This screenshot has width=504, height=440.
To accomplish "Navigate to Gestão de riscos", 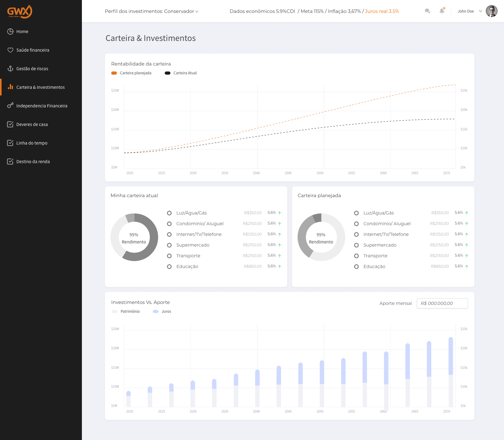I will pyautogui.click(x=32, y=69).
